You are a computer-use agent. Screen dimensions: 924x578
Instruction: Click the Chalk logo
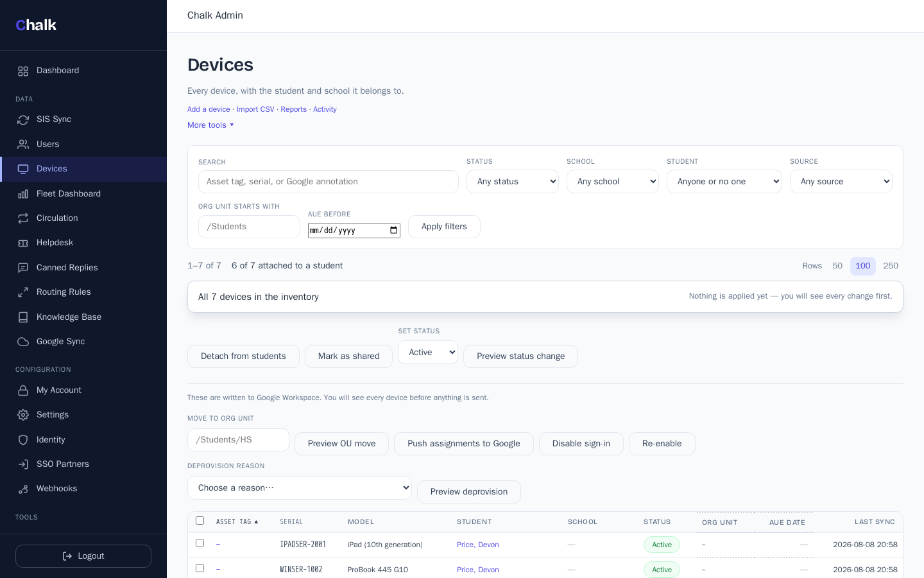[x=36, y=25]
